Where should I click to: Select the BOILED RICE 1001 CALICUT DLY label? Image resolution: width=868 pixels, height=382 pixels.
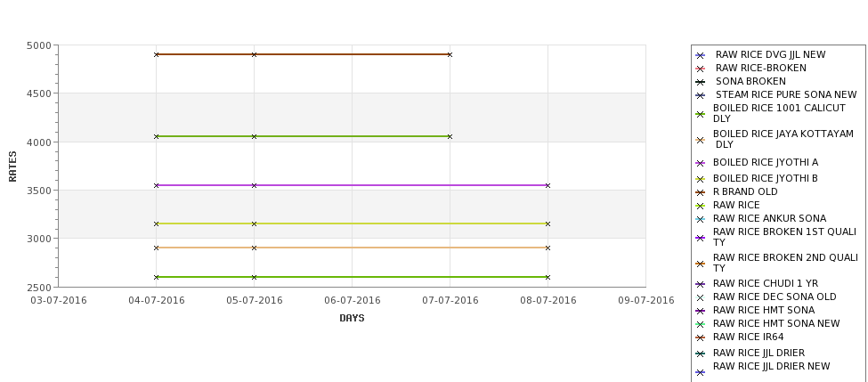[x=779, y=113]
